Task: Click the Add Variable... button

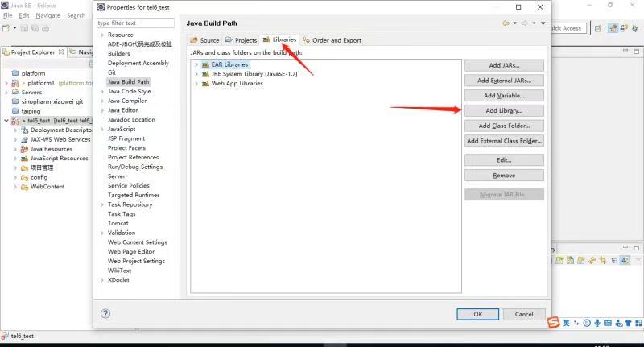Action: coord(504,95)
